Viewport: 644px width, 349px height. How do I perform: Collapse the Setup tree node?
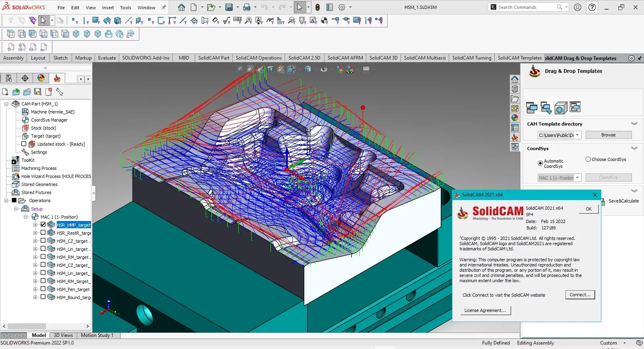(16, 209)
